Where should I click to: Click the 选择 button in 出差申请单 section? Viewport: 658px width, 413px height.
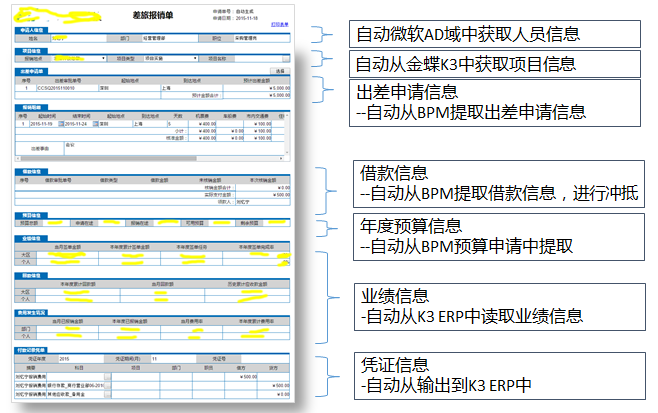[279, 72]
